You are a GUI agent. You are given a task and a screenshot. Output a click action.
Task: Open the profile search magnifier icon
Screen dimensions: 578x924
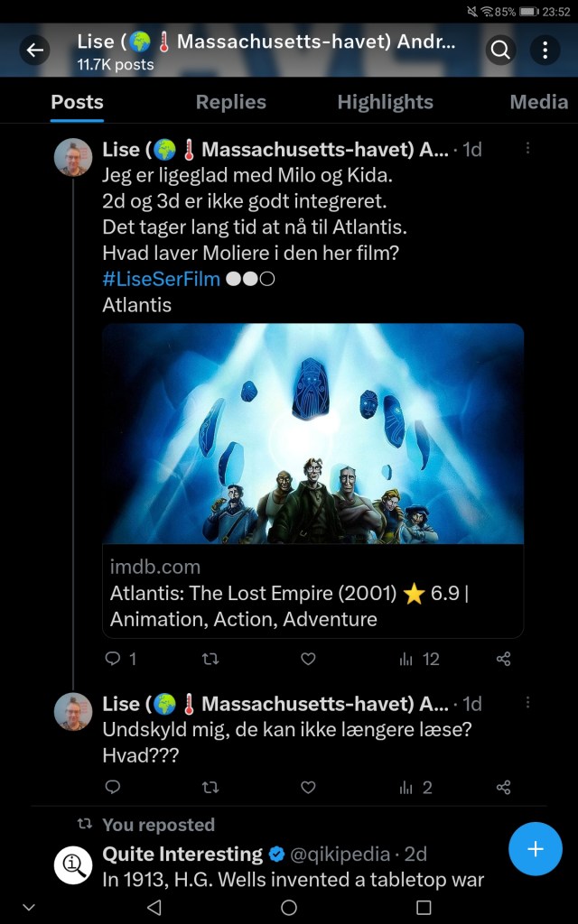501,51
